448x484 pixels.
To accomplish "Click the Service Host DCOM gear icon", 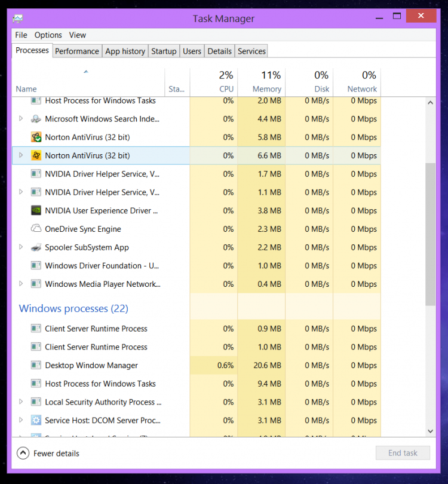I will (36, 420).
